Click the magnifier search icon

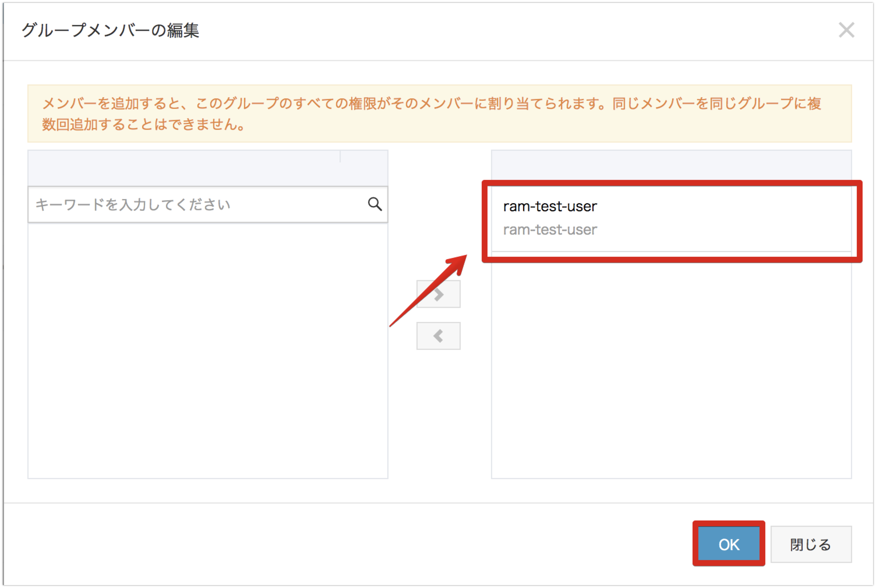click(x=375, y=204)
